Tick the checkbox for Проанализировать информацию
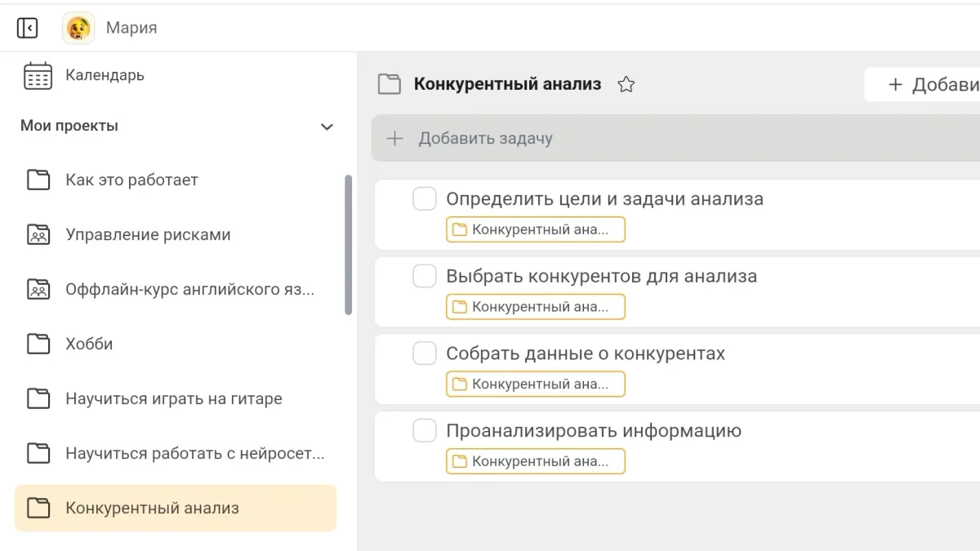The width and height of the screenshot is (980, 551). [x=424, y=431]
